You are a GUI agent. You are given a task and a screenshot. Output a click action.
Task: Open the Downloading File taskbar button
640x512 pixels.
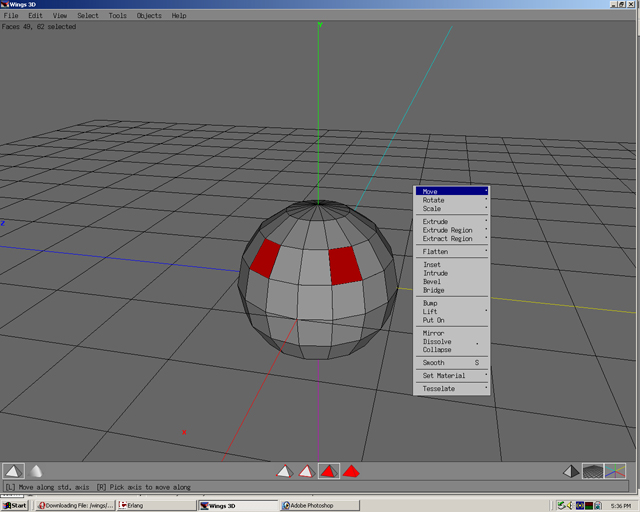pos(74,506)
